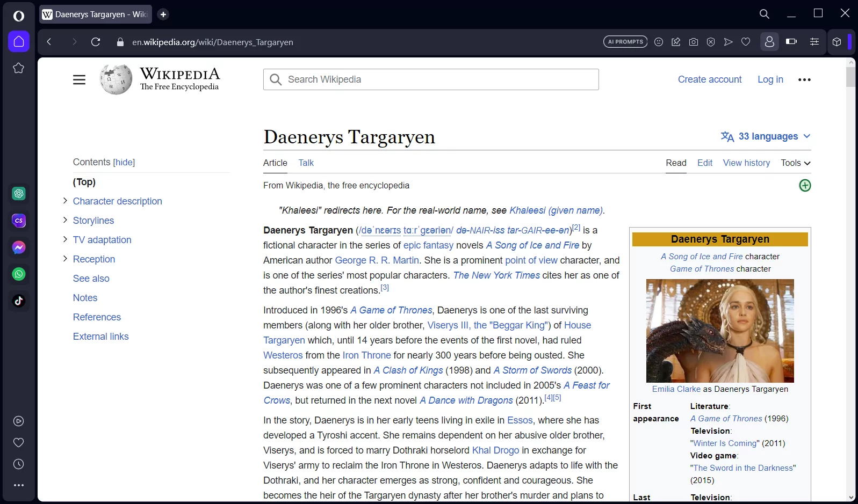The height and width of the screenshot is (504, 858).
Task: Open browsing history clock icon
Action: 19,464
